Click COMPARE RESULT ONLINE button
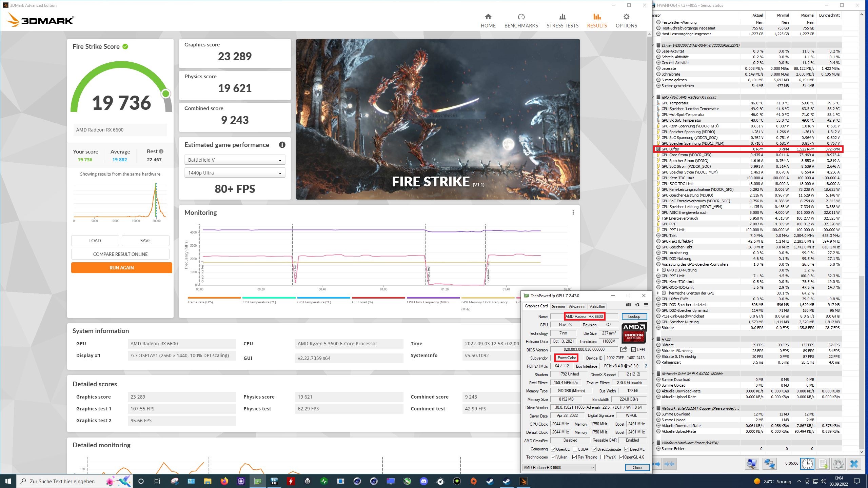 click(120, 254)
